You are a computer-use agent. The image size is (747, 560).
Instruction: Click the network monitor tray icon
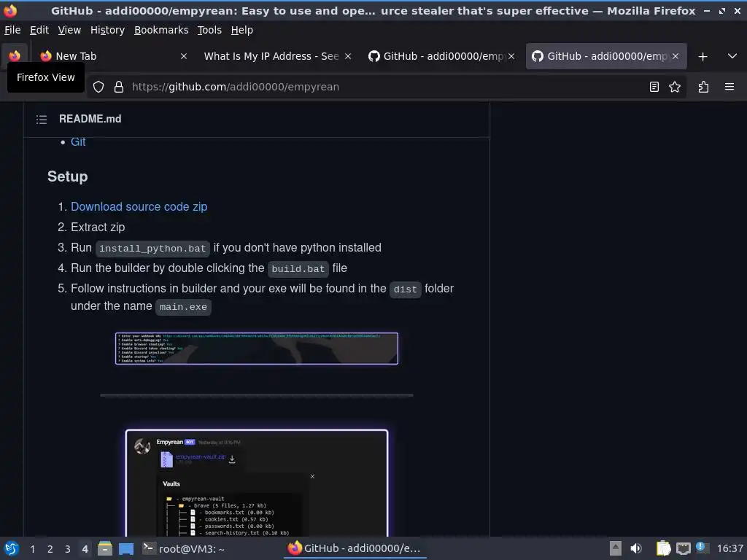683,548
